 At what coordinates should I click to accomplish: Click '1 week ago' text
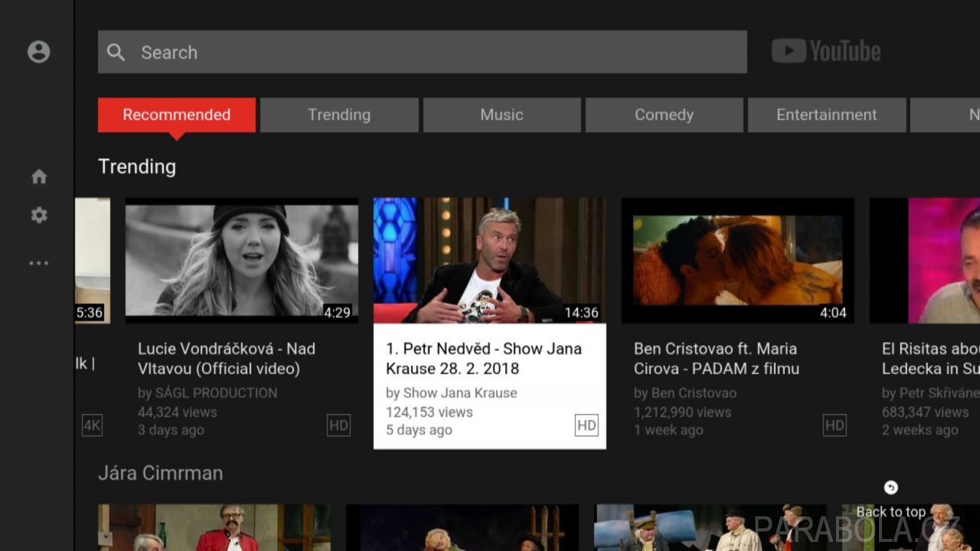pos(669,430)
